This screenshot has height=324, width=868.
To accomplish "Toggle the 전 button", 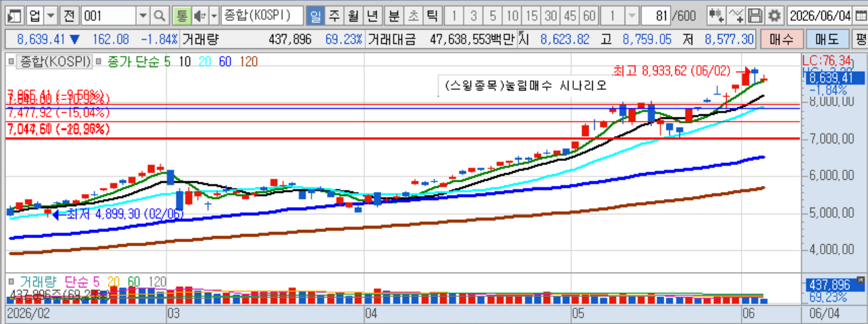I will point(69,15).
